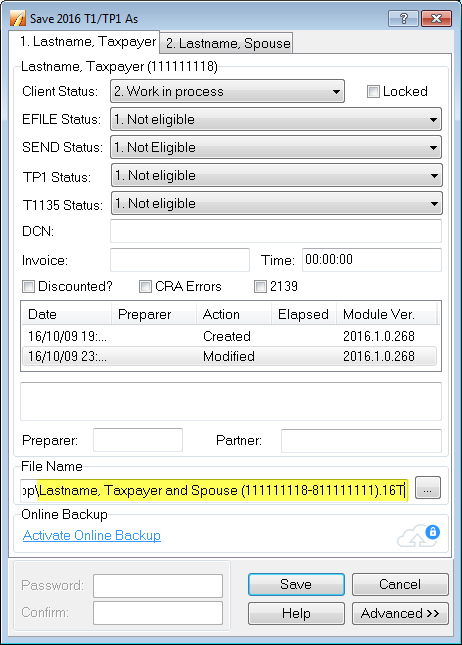Screen dimensions: 462x645
Task: Click the Activate Online Backup link
Action: pyautogui.click(x=92, y=536)
